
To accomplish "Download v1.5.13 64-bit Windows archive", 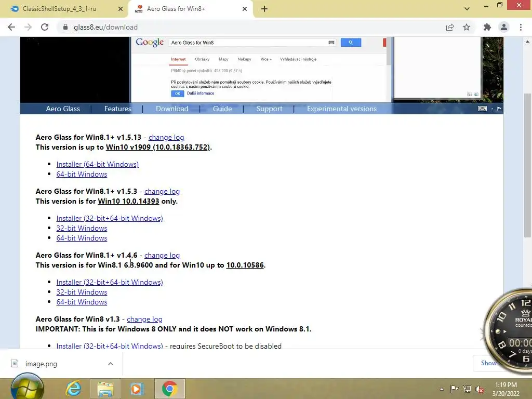I will (82, 174).
